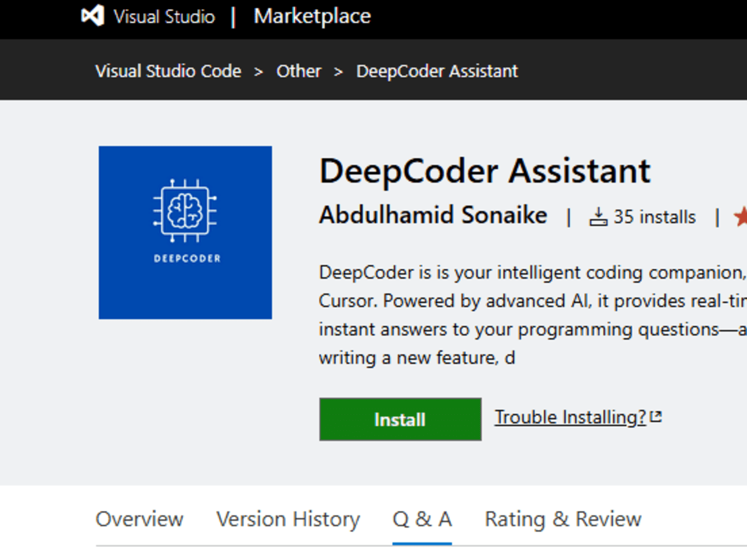Click the DeepCoder Assistant title heading

[x=485, y=171]
